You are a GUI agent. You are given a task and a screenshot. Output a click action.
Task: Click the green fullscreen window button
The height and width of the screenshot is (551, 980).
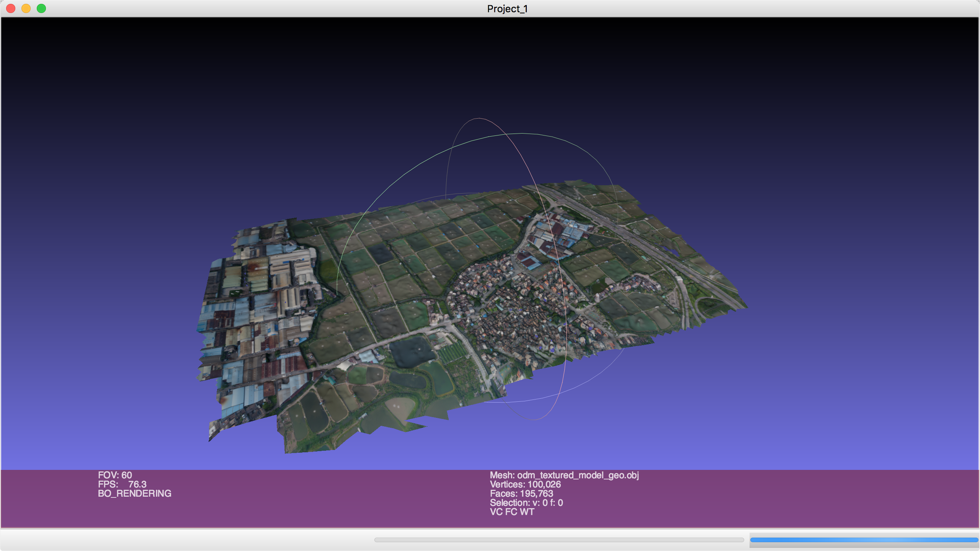41,8
